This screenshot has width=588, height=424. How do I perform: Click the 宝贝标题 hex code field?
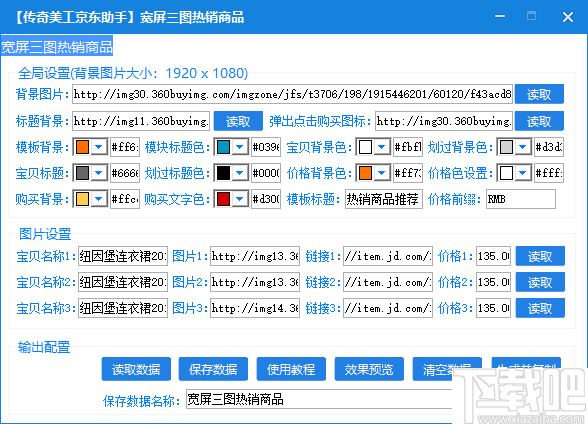tap(125, 173)
